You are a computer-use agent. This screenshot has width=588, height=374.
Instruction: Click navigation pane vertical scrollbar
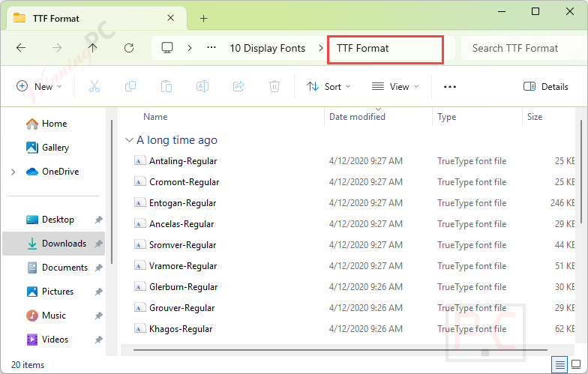pyautogui.click(x=112, y=192)
